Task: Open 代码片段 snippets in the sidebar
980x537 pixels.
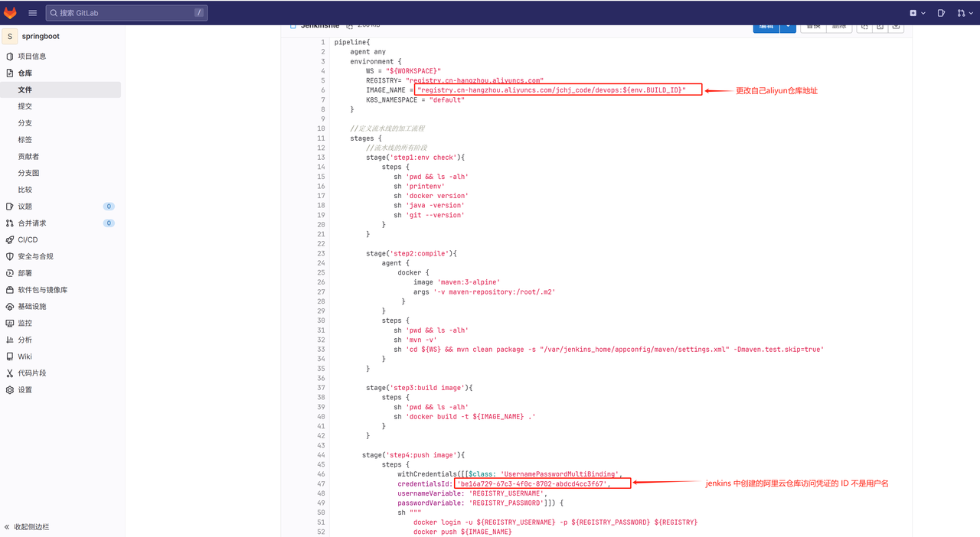Action: pos(31,373)
